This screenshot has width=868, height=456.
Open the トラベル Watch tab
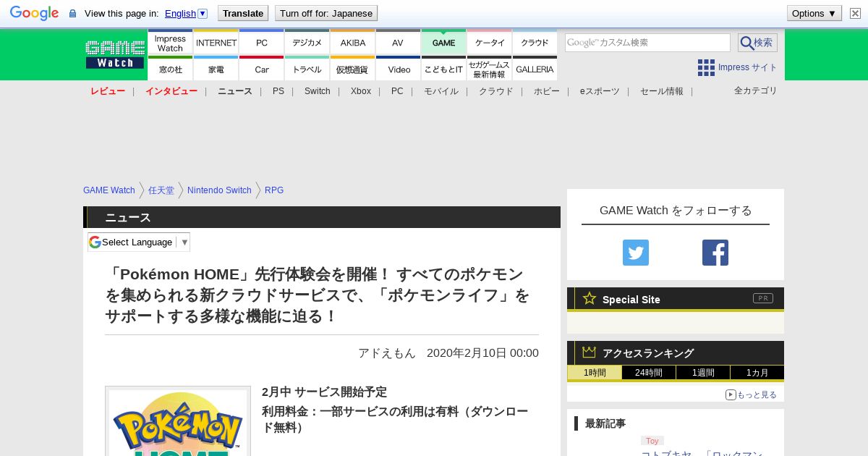coord(307,69)
